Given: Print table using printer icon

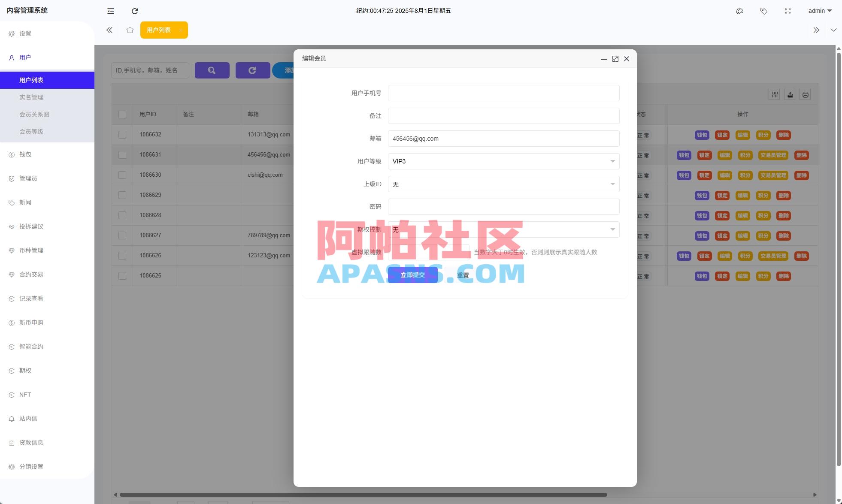Looking at the screenshot, I should 806,95.
